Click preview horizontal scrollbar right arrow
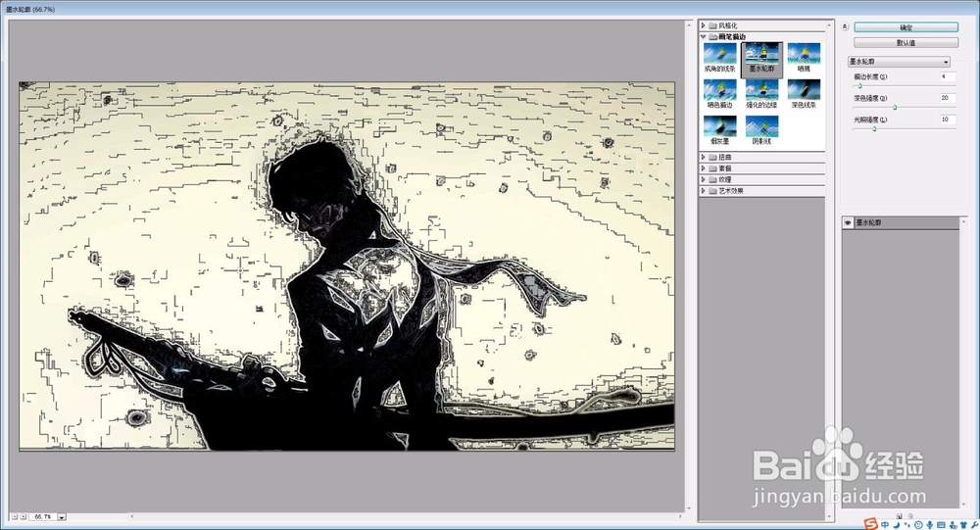 click(681, 517)
